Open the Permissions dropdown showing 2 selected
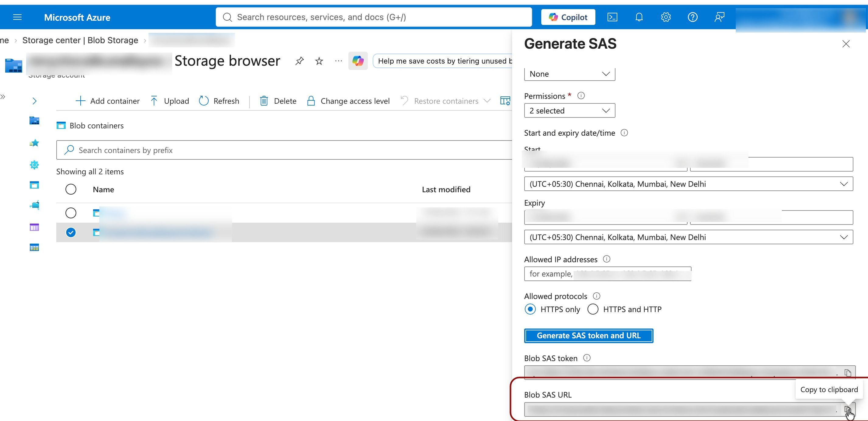 click(570, 110)
